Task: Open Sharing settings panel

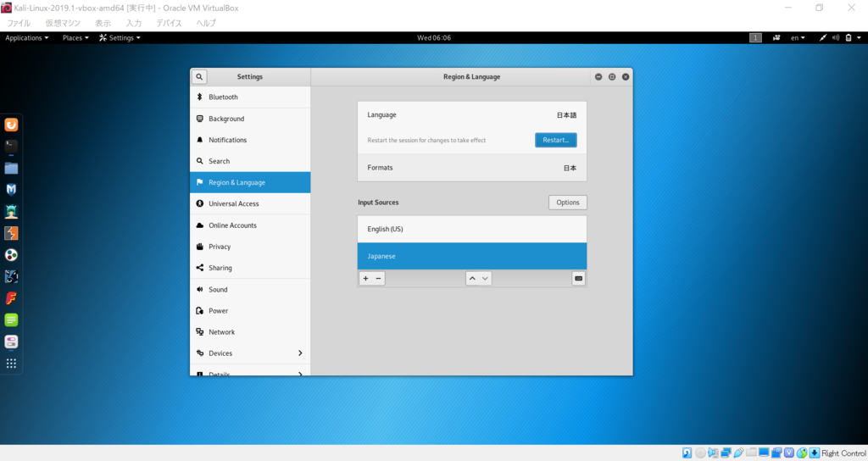Action: pos(250,268)
